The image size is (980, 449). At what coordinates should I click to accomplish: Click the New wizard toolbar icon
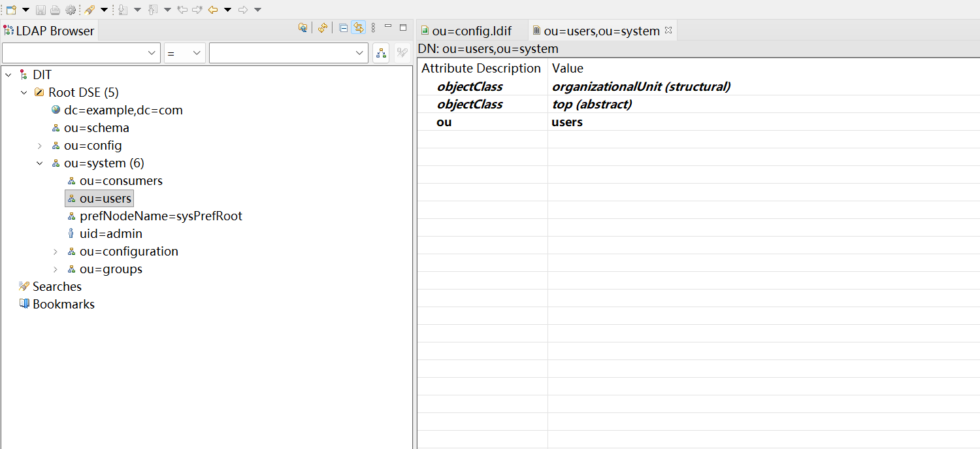click(x=11, y=10)
